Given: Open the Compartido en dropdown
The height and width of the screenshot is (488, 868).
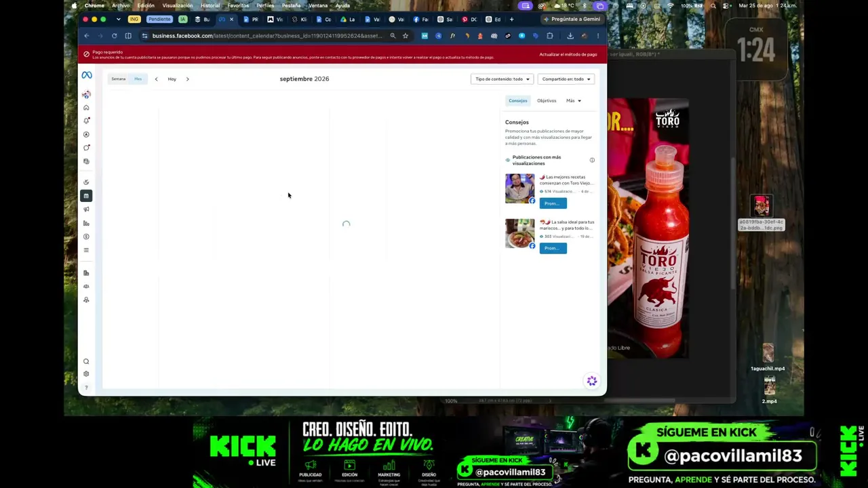Looking at the screenshot, I should (566, 79).
